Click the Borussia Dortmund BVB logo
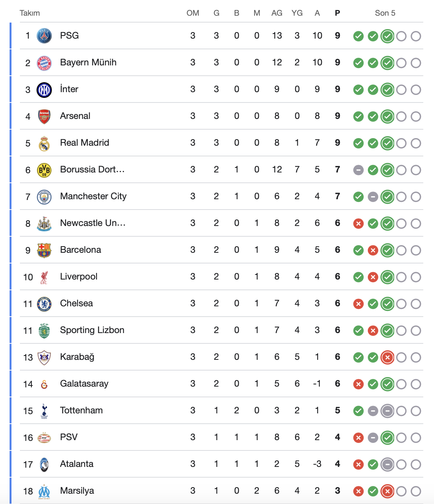Screen dimensions: 434x504 click(44, 170)
